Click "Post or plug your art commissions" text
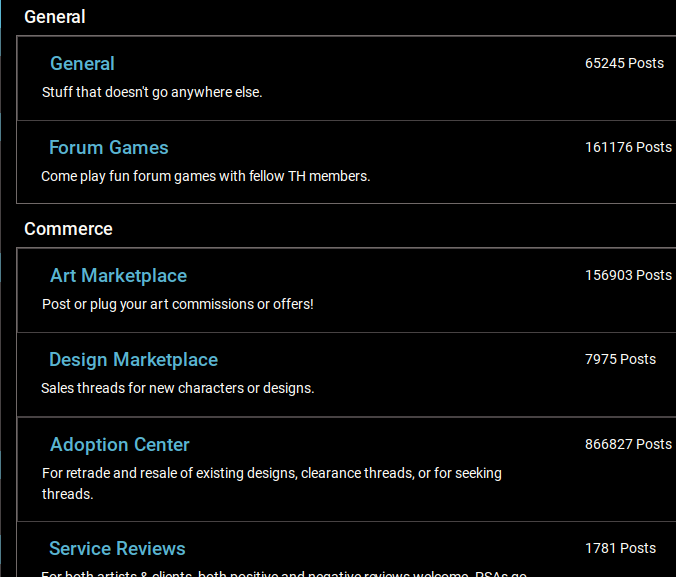 [x=177, y=304]
